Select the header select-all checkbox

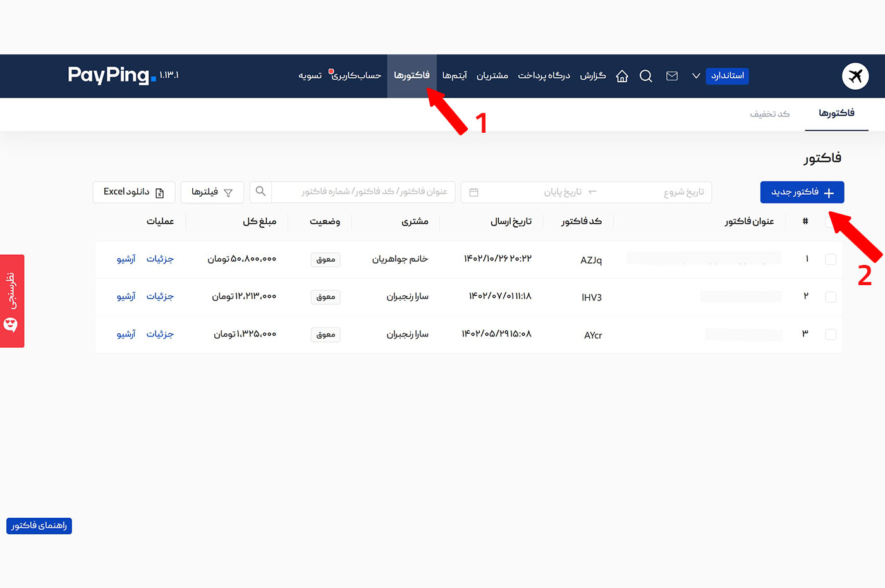[x=830, y=222]
